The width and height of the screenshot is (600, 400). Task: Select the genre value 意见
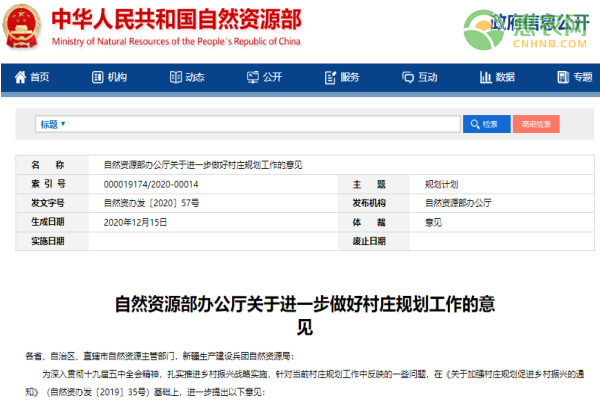433,222
